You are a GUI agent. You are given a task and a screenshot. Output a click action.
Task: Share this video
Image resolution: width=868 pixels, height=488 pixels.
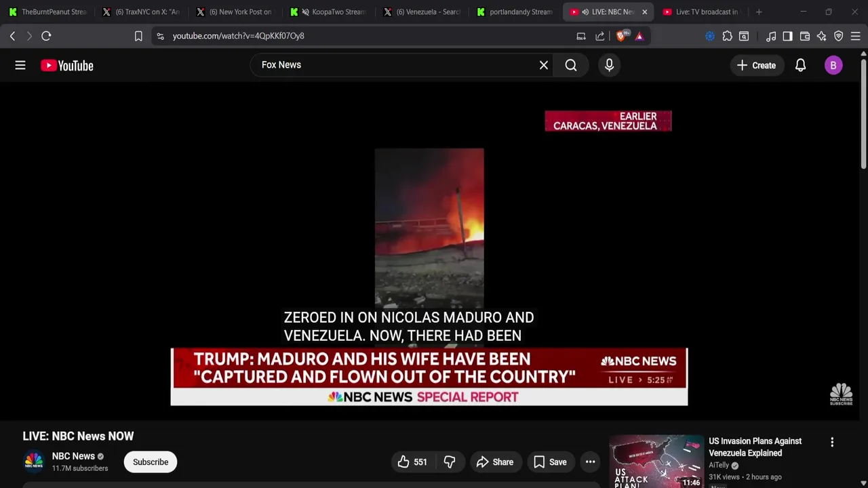(495, 462)
